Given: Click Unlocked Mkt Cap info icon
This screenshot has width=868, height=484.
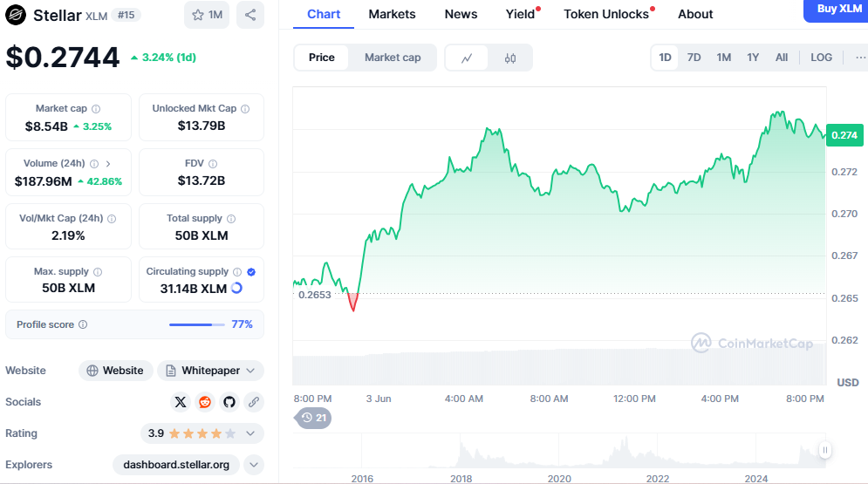Looking at the screenshot, I should point(245,109).
